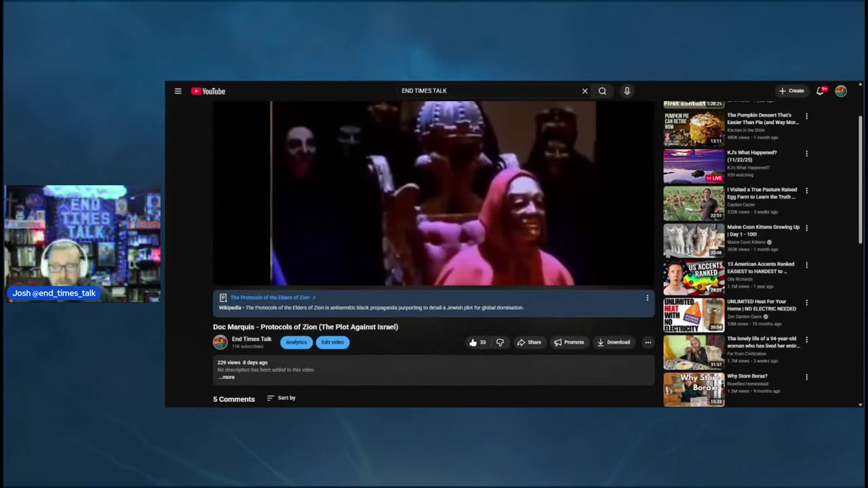Click the Kitchen in the Shire channel name
Viewport: 868px width, 488px height.
point(746,130)
